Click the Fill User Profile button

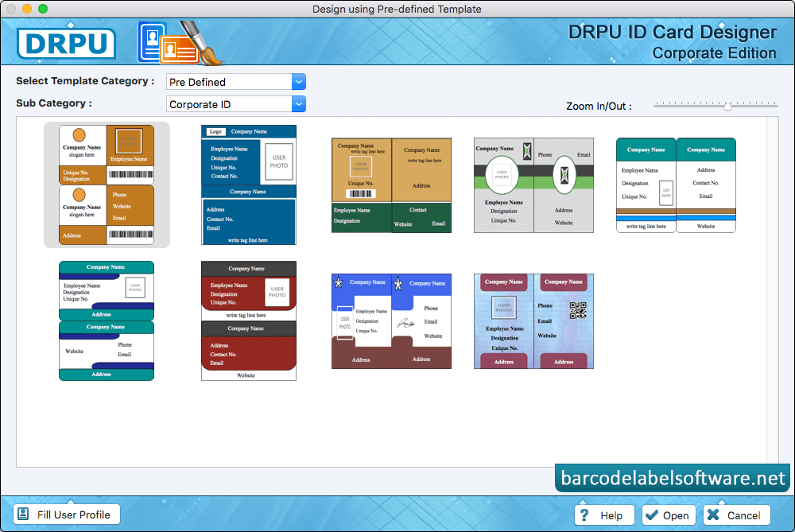(67, 515)
